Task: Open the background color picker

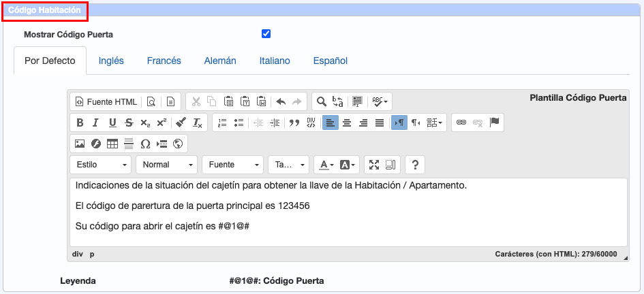Action: pos(348,165)
